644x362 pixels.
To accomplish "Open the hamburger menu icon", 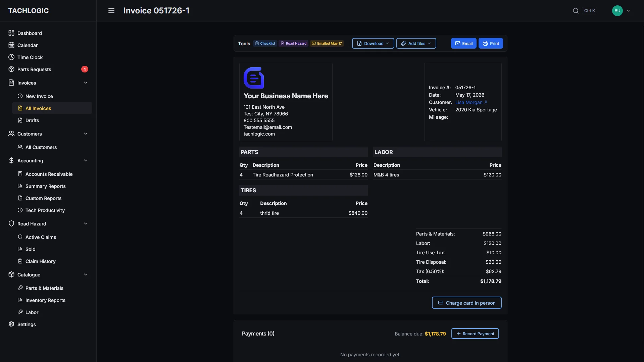I will pos(111,11).
